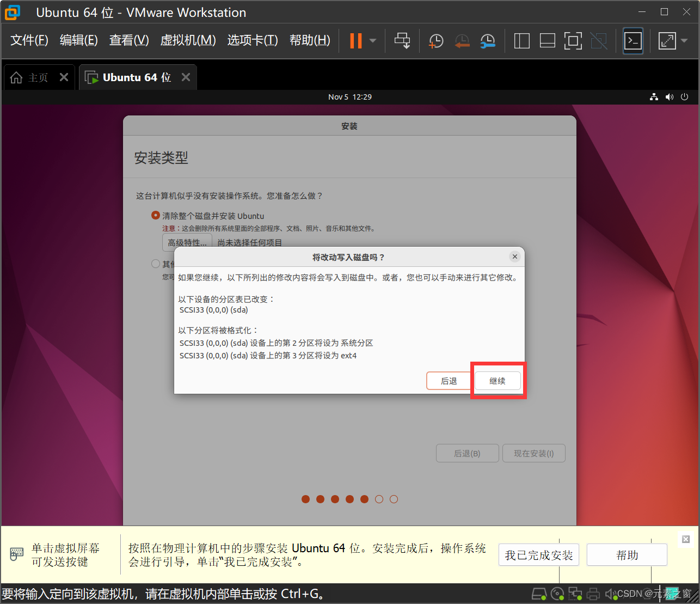Viewport: 700px width, 604px height.
Task: Toggle the thumbnail bar layout icon
Action: click(547, 41)
